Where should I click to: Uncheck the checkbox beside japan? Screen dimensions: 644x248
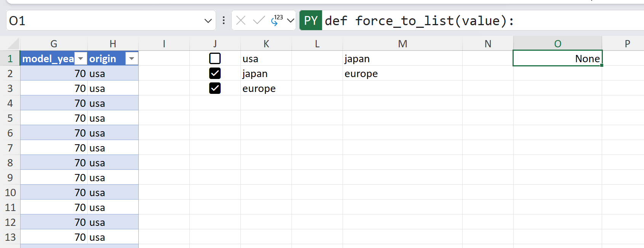[215, 73]
